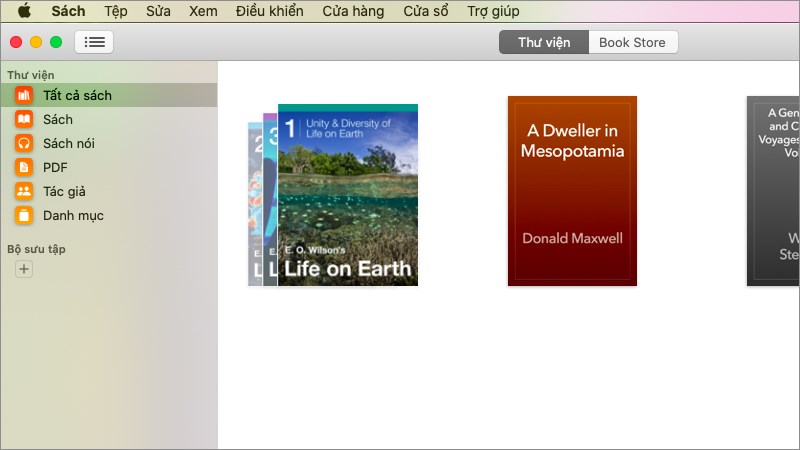Click the yellow minimize window button
This screenshot has height=450, width=800.
[x=36, y=42]
